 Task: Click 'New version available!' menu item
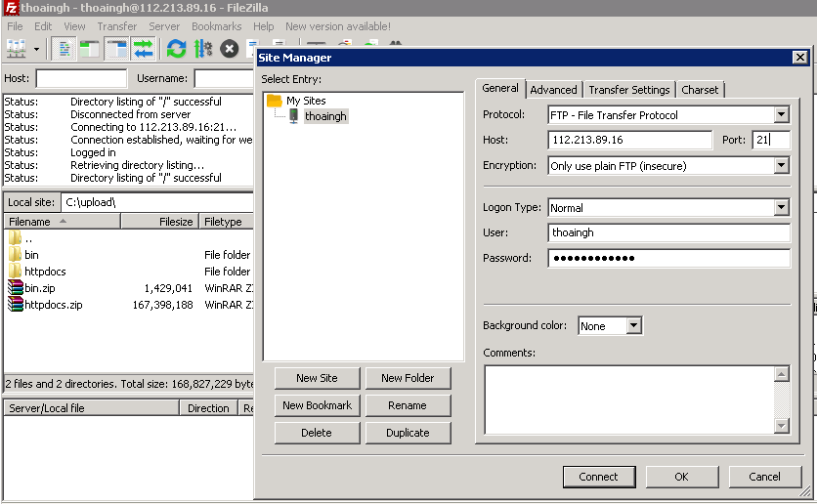point(337,26)
